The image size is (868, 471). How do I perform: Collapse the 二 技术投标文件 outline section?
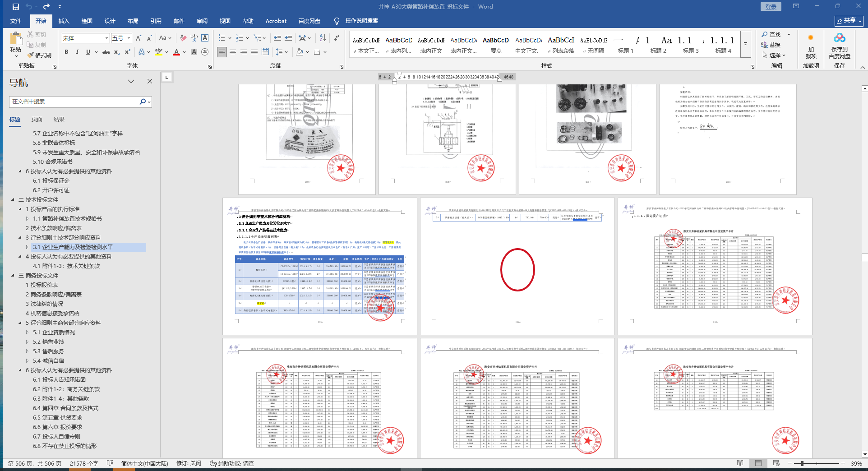click(x=13, y=199)
